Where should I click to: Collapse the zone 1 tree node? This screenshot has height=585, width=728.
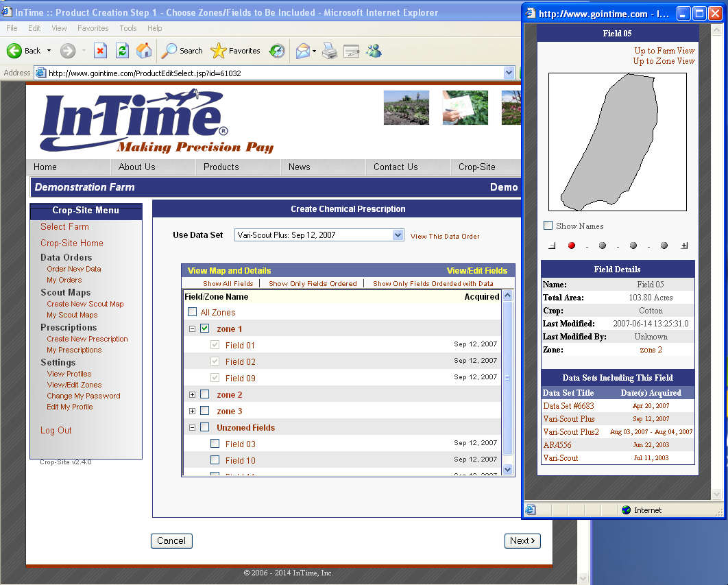pyautogui.click(x=192, y=329)
